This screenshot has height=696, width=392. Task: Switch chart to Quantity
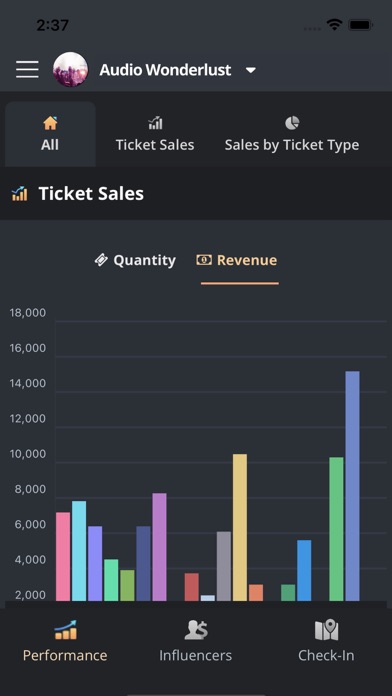[x=135, y=260]
